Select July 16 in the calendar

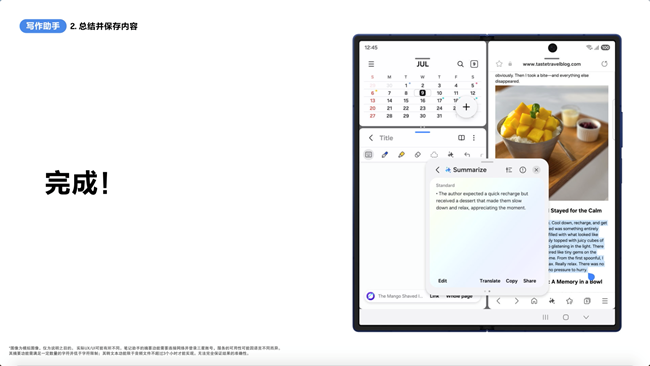point(422,100)
